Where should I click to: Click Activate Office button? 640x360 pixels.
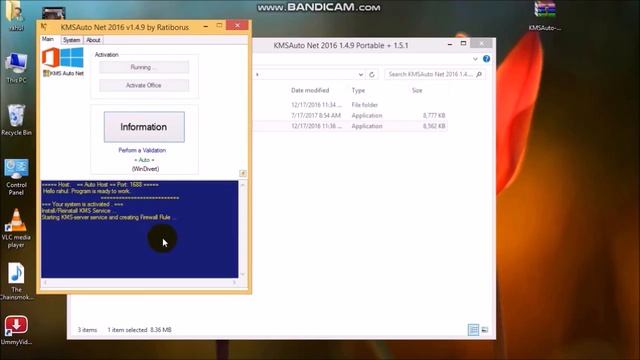(x=144, y=85)
